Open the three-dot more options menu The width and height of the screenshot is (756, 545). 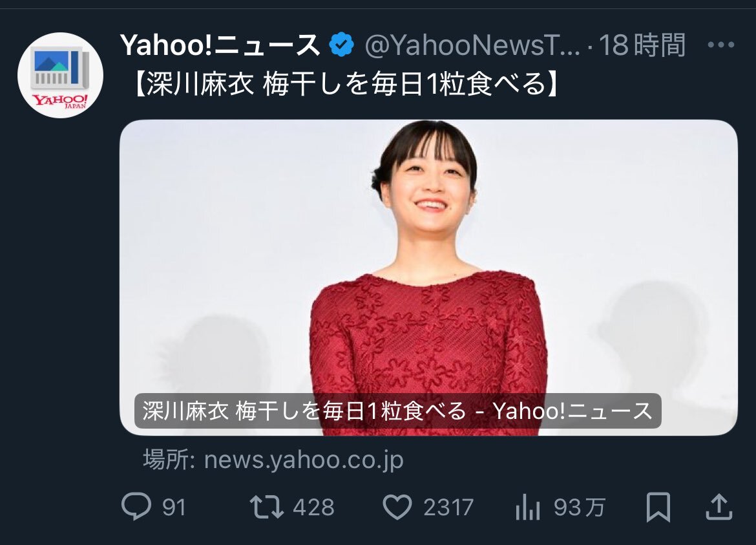(721, 45)
